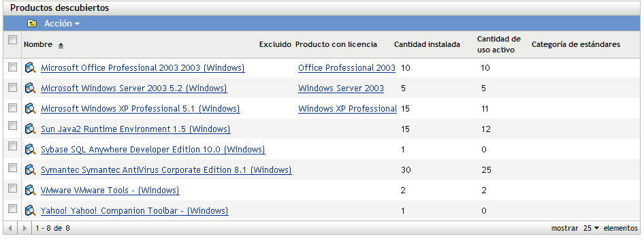
Task: Open the mostrar 25 elementos dropdown
Action: click(591, 228)
